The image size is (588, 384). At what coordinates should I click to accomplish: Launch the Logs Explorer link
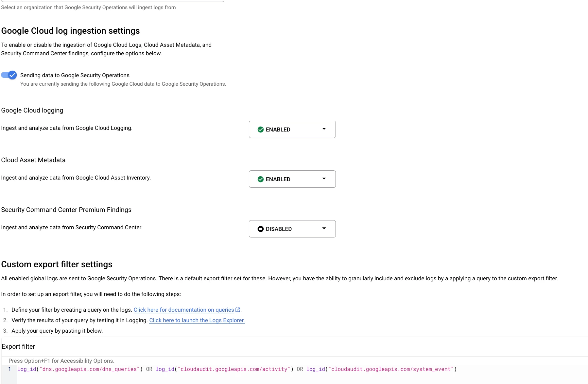[x=197, y=320]
